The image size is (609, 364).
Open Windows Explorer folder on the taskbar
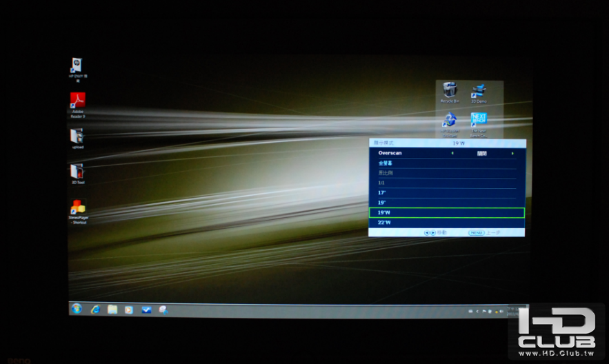click(x=112, y=310)
